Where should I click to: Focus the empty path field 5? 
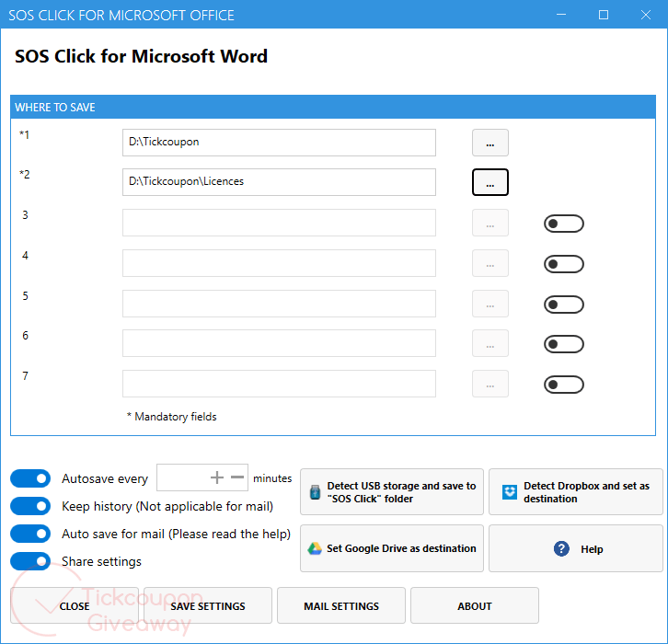tap(279, 304)
